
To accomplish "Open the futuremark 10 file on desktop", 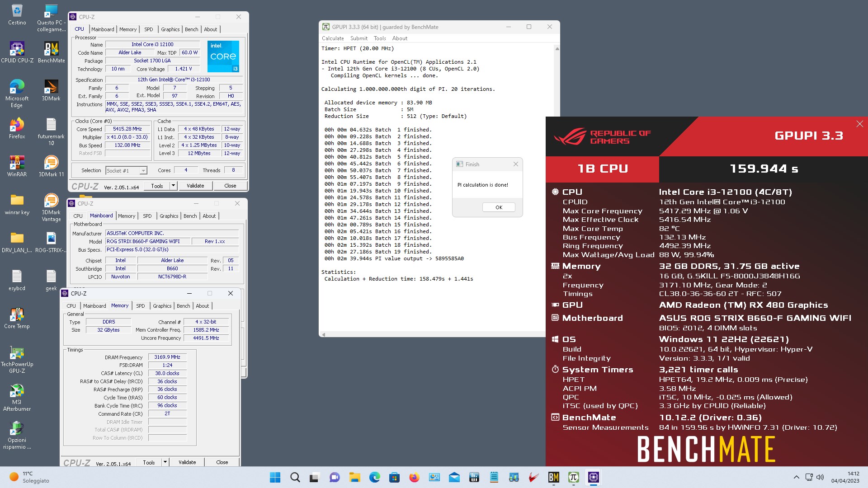I will tap(51, 131).
